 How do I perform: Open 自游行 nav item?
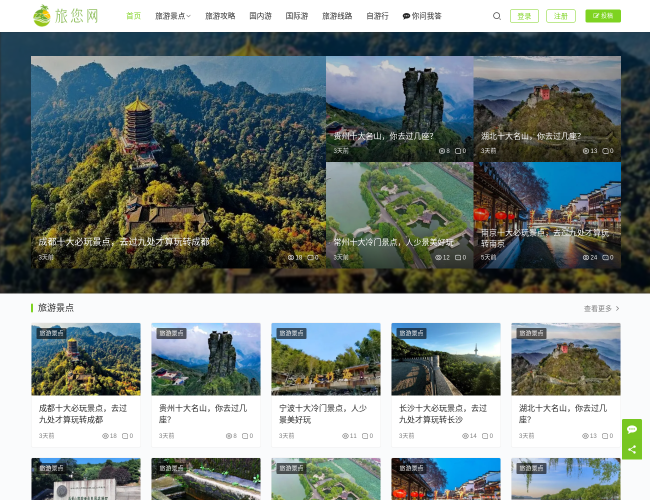377,16
